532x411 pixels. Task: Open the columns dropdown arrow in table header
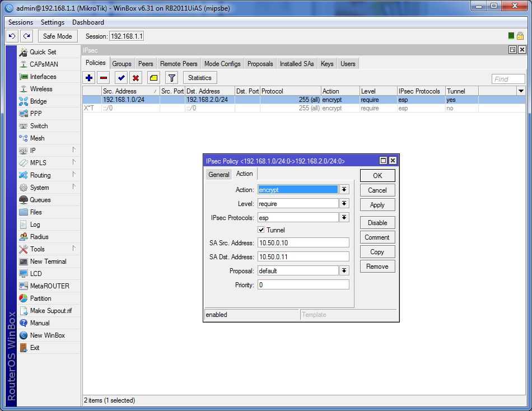[521, 91]
